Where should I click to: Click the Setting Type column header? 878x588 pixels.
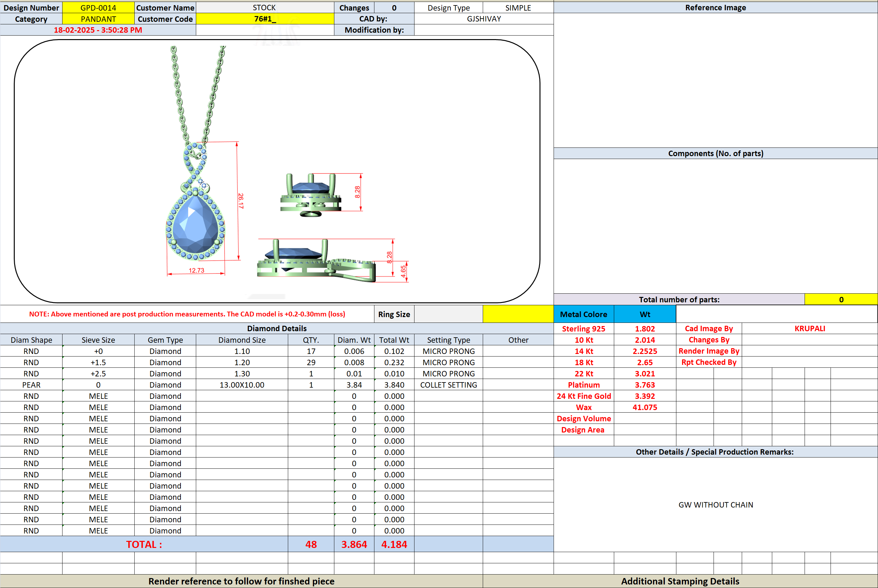(x=448, y=340)
